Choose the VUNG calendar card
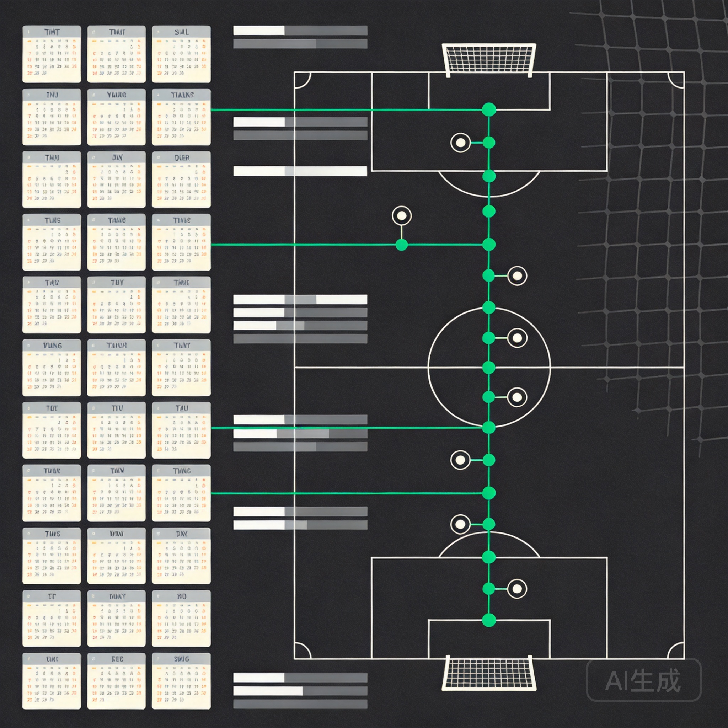Screen dimensions: 728x728 [52, 368]
